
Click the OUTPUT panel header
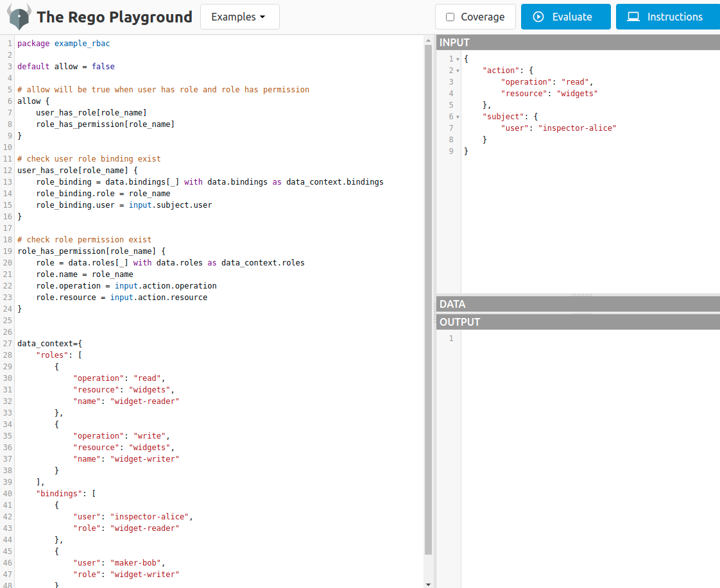tap(578, 322)
